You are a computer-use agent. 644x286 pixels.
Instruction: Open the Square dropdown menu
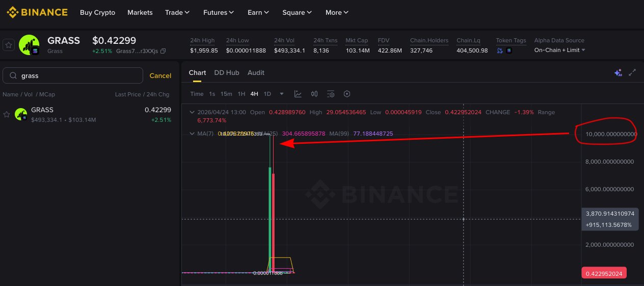coord(298,12)
